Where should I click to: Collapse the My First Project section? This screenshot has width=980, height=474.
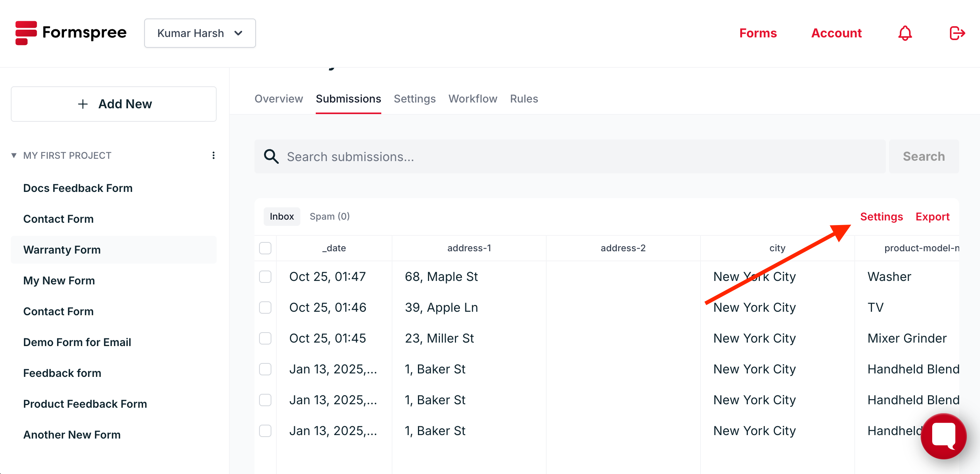tap(14, 155)
